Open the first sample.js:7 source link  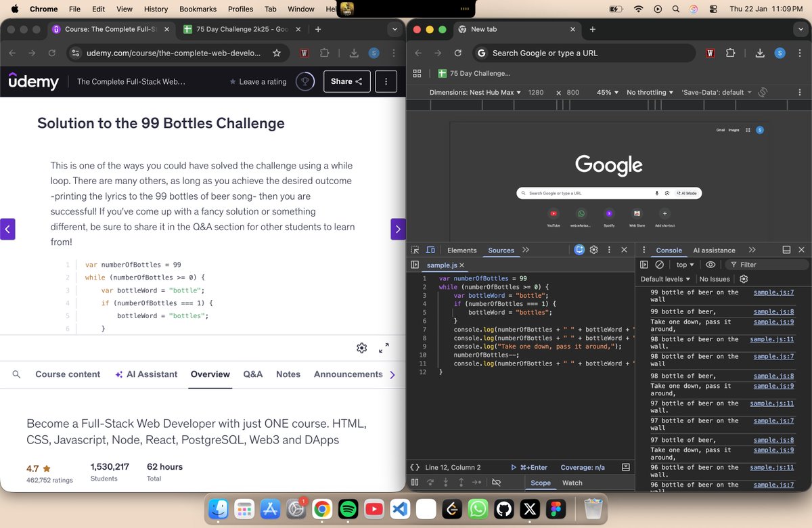(x=773, y=292)
